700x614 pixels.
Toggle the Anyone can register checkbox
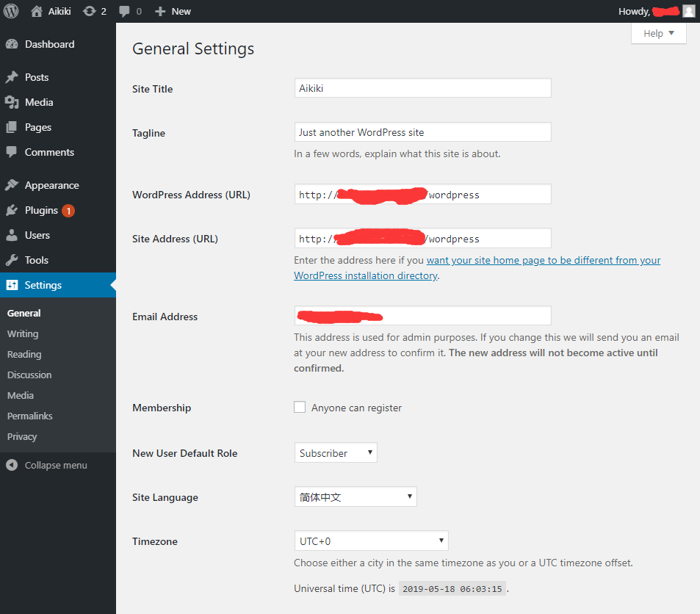tap(300, 407)
